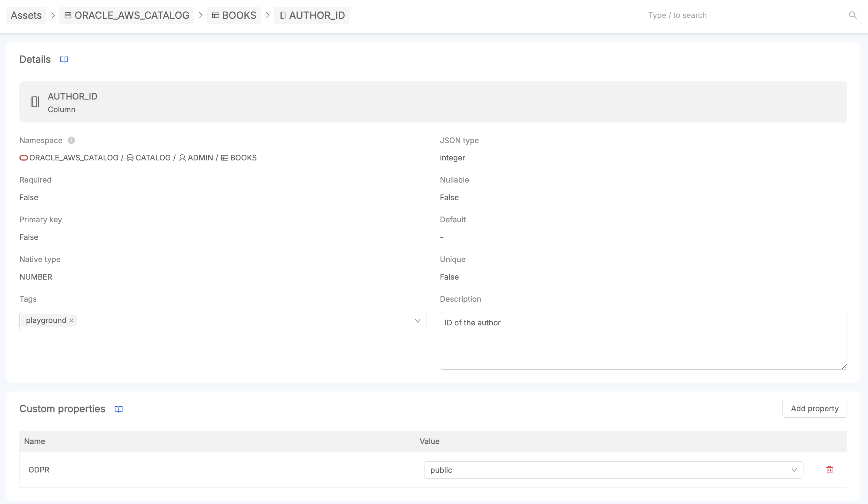
Task: Open the ORACLE_AWS_CATALOG breadcrumb item
Action: tap(127, 15)
